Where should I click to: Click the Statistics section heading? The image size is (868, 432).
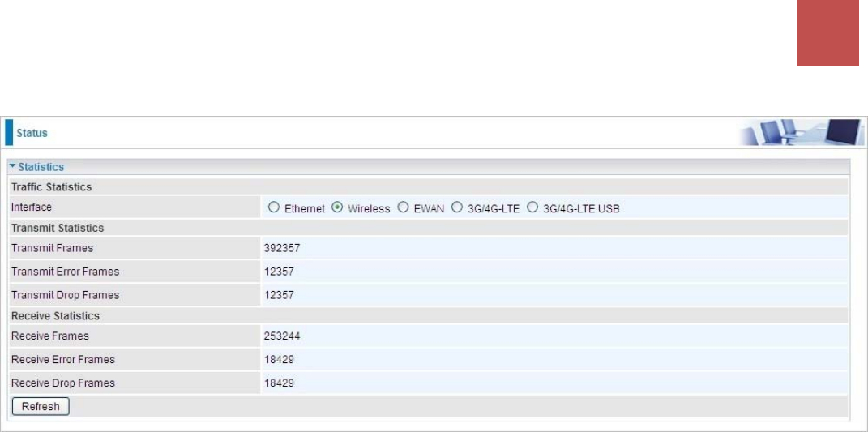[41, 167]
